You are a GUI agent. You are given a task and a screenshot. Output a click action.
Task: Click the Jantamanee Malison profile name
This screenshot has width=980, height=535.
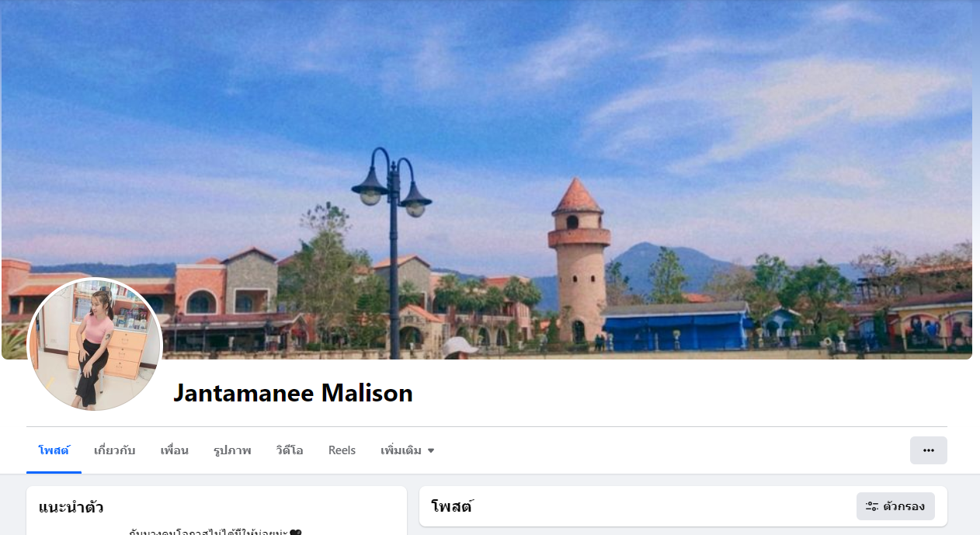pos(293,393)
